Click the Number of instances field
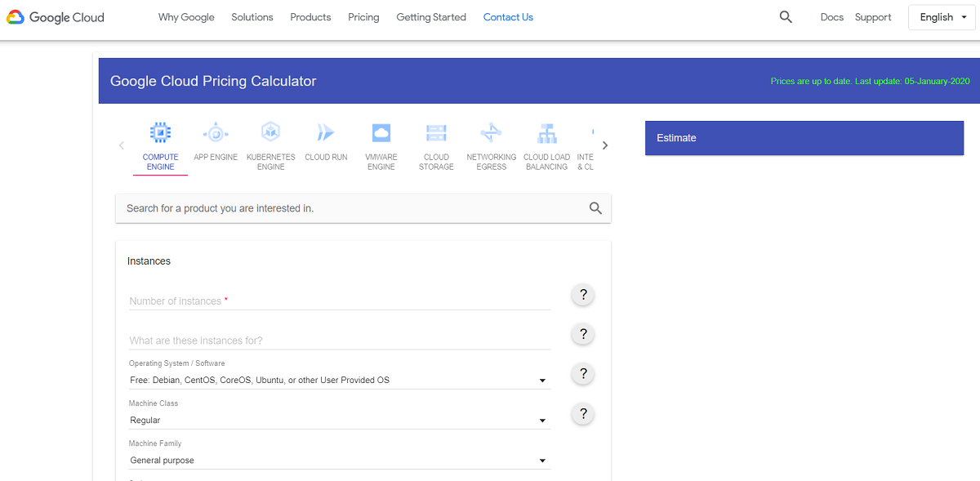Image resolution: width=980 pixels, height=481 pixels. (x=340, y=301)
